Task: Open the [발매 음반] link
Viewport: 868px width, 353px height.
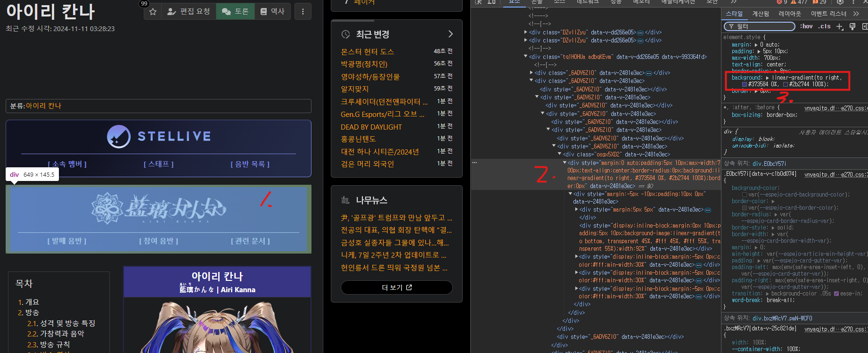Action: [x=67, y=241]
